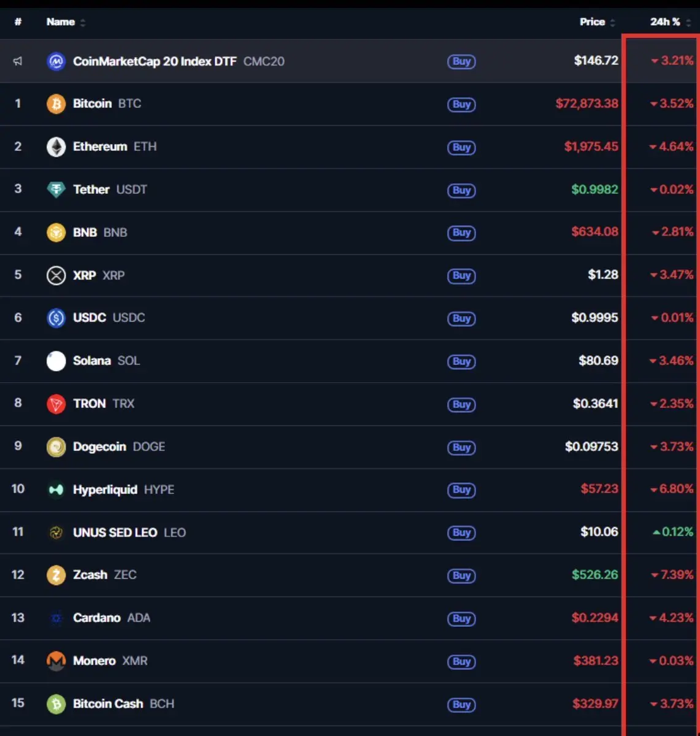Image resolution: width=700 pixels, height=736 pixels.
Task: Click the BNB coin icon
Action: (x=56, y=232)
